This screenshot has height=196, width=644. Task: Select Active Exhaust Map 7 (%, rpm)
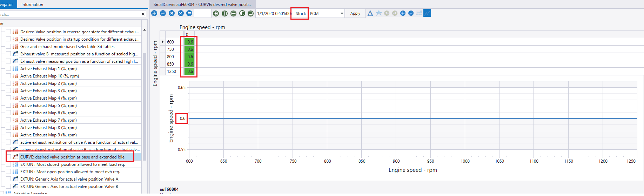tap(48, 120)
